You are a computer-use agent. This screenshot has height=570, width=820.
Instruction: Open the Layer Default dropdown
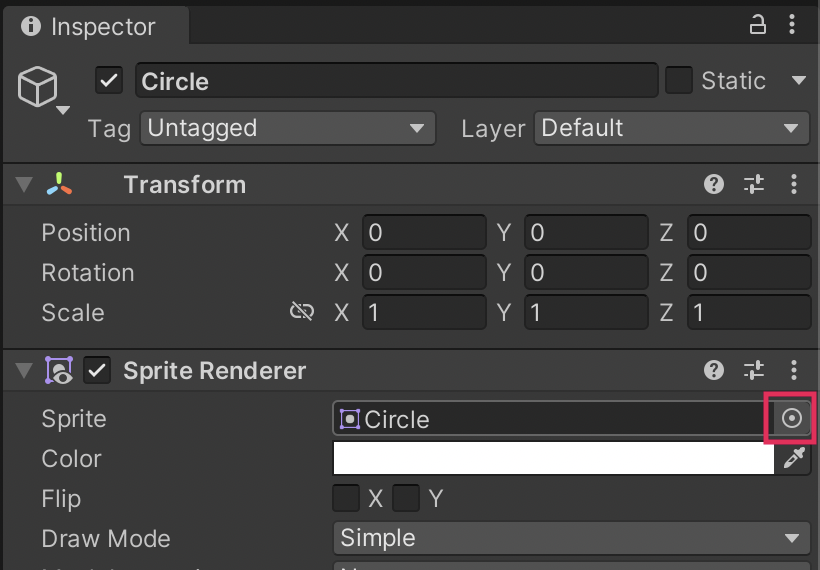670,128
